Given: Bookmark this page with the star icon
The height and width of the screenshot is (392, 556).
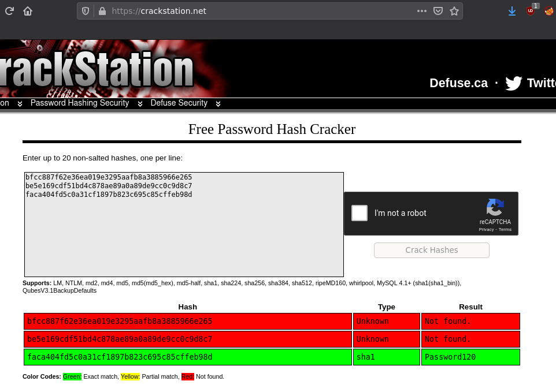Looking at the screenshot, I should [x=454, y=11].
